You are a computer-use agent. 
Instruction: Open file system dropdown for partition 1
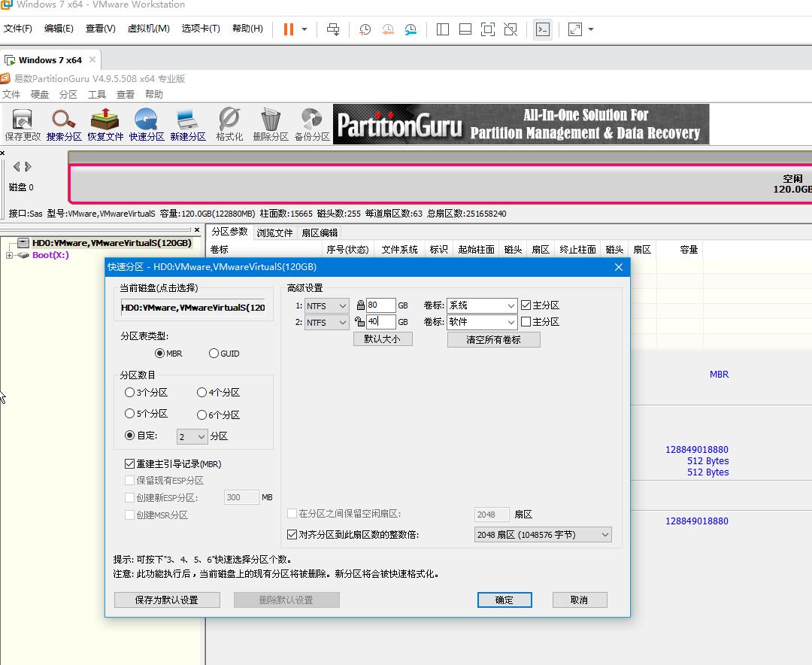(x=326, y=306)
